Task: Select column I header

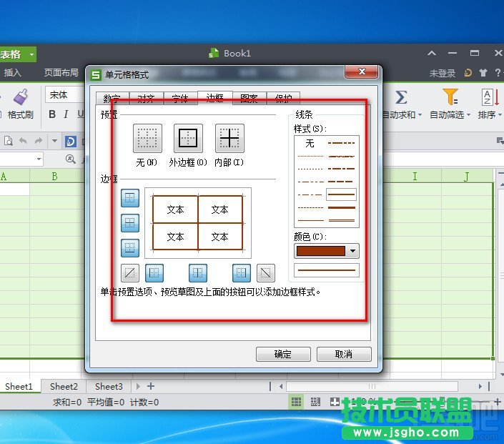Action: point(415,176)
